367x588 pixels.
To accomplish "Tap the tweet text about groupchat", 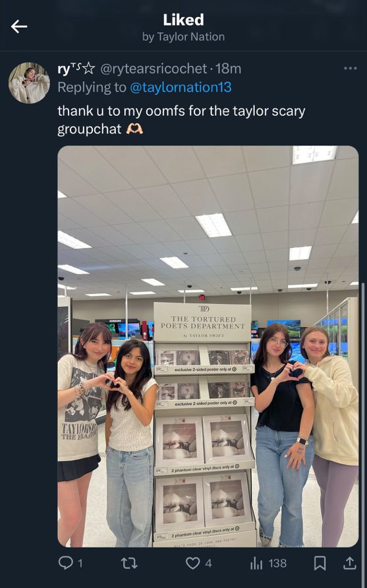I will (181, 120).
